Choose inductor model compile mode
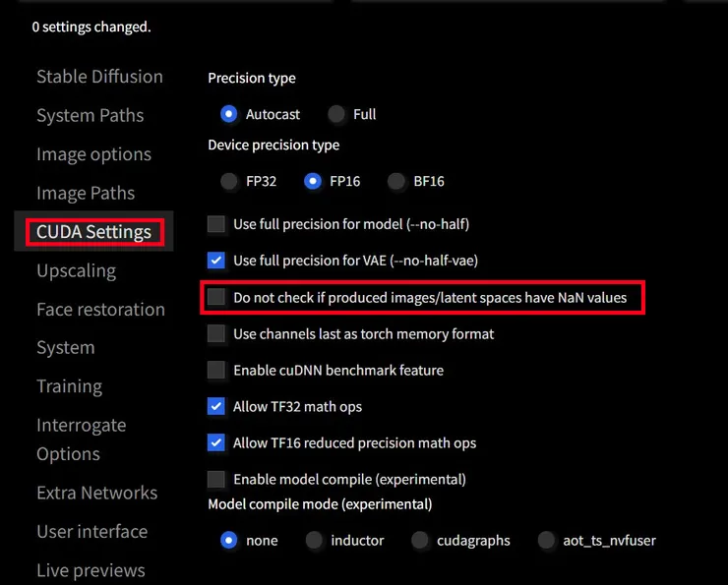This screenshot has height=585, width=728. click(315, 540)
